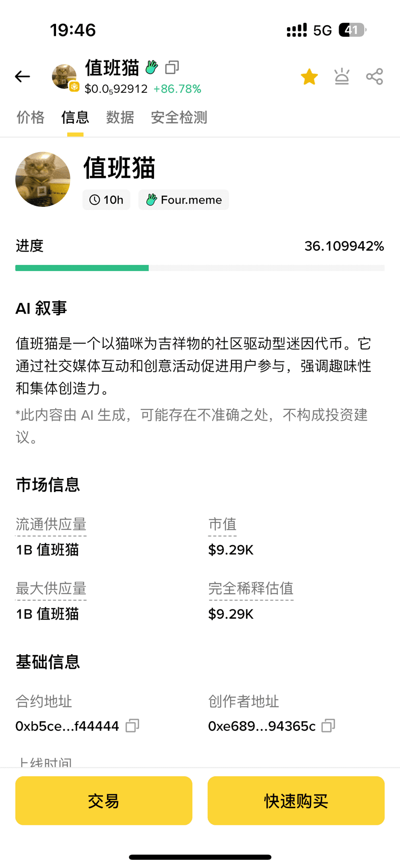The image size is (400, 868).
Task: Switch to the 价格 tab
Action: (x=30, y=117)
